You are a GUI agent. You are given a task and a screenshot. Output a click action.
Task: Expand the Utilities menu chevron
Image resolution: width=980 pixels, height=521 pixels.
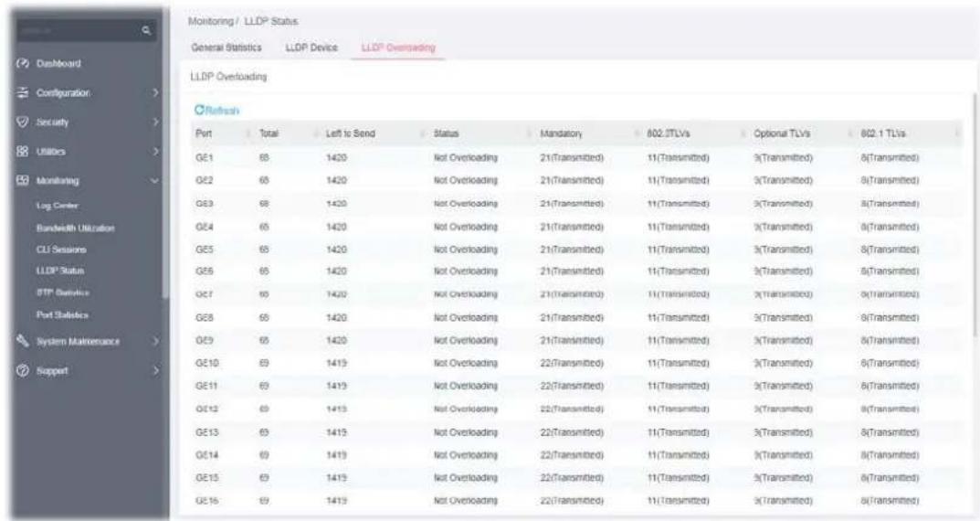pyautogui.click(x=155, y=152)
